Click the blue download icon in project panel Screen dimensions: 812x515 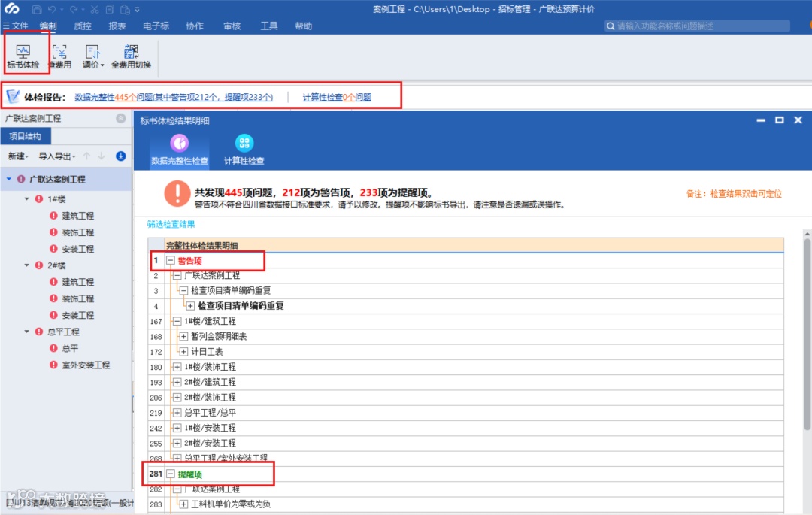point(120,156)
